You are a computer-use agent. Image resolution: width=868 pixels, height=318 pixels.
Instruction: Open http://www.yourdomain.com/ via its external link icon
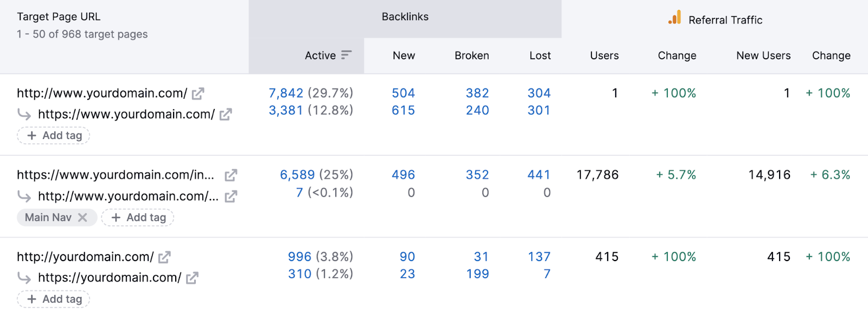tap(198, 93)
